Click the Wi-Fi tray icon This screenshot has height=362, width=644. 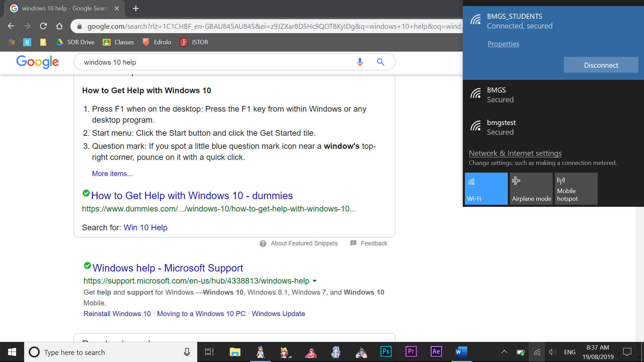click(537, 352)
